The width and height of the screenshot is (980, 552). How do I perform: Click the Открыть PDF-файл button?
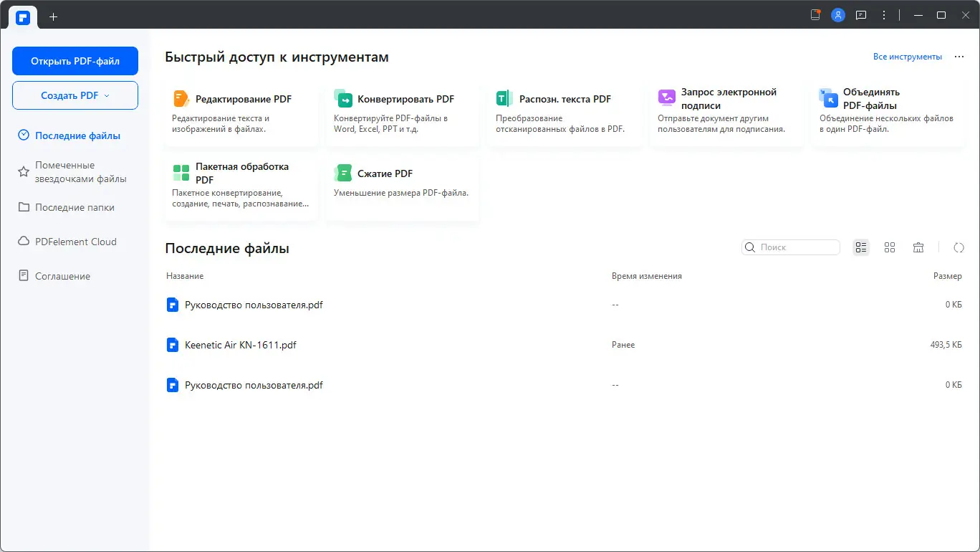pos(75,61)
